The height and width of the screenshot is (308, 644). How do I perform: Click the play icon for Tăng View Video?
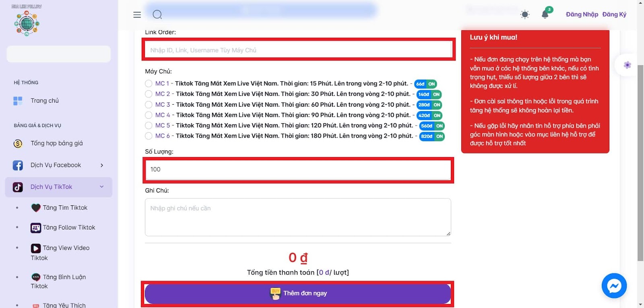click(36, 248)
